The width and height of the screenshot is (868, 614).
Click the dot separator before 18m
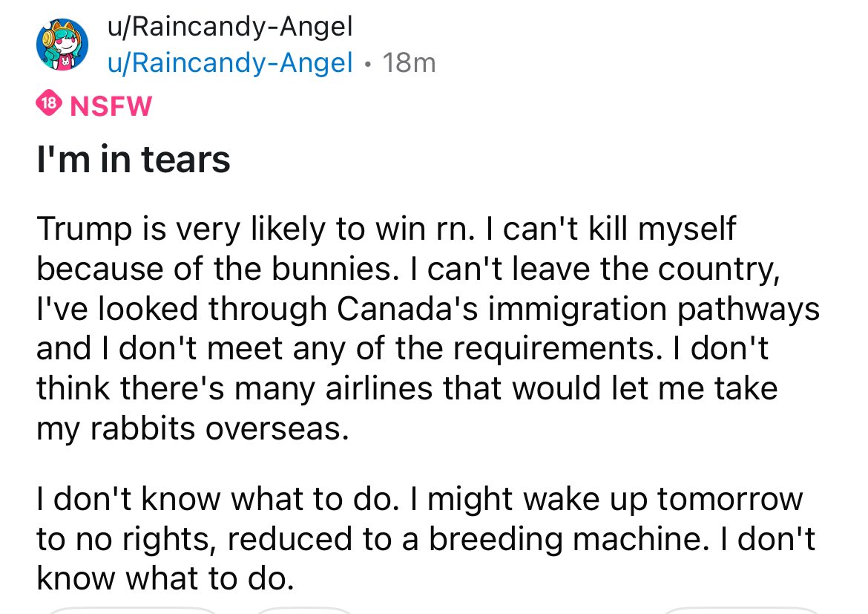coord(369,65)
